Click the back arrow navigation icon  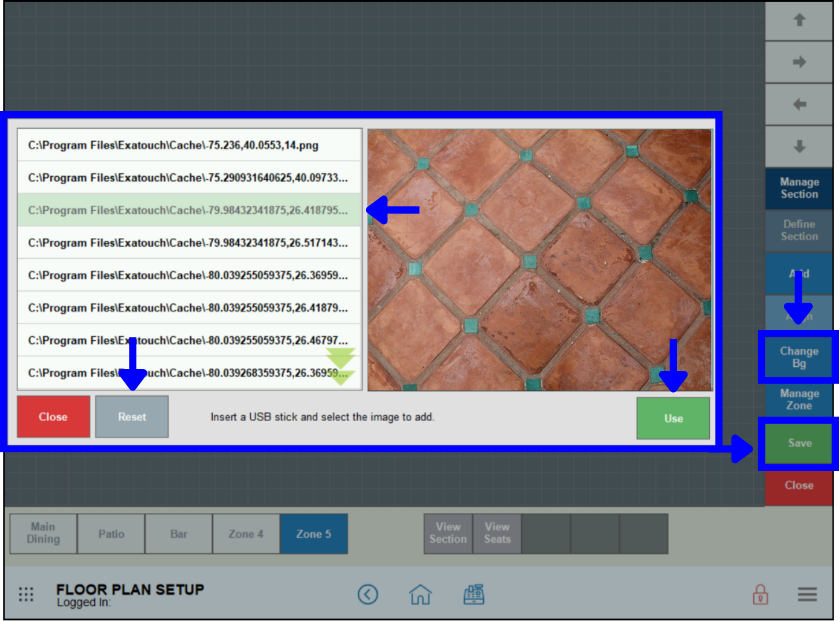click(368, 594)
